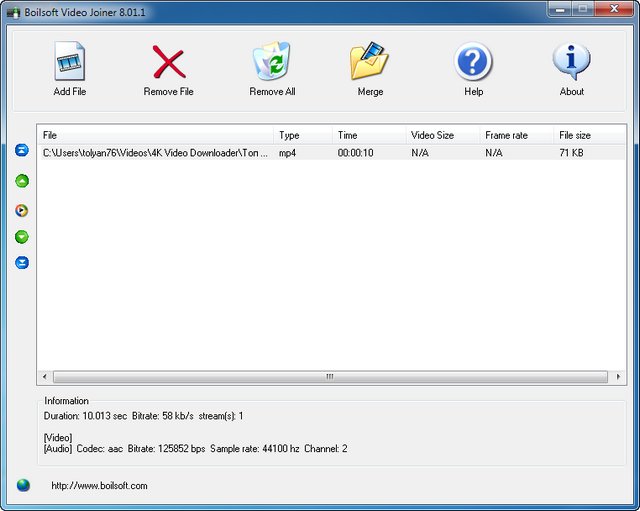The width and height of the screenshot is (640, 511).
Task: Play the selected file with media player icon
Action: (x=22, y=211)
